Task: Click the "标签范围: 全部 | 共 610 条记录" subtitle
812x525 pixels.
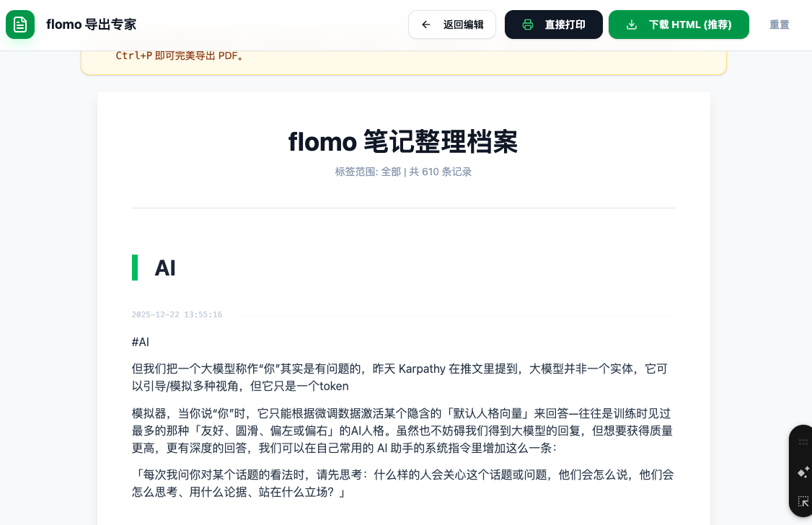Action: pos(403,172)
